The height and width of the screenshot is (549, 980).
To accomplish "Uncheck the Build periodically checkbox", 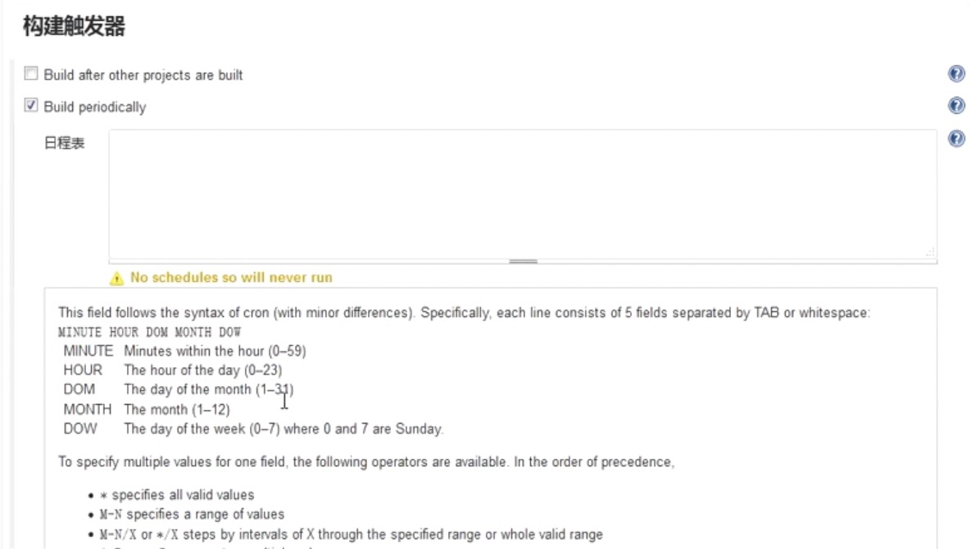I will (31, 106).
